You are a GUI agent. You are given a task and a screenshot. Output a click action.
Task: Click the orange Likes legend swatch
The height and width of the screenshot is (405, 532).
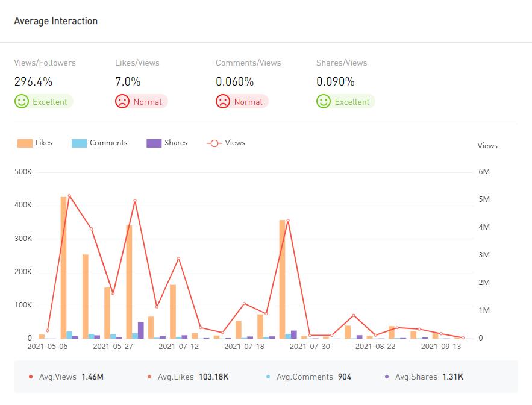tap(25, 143)
